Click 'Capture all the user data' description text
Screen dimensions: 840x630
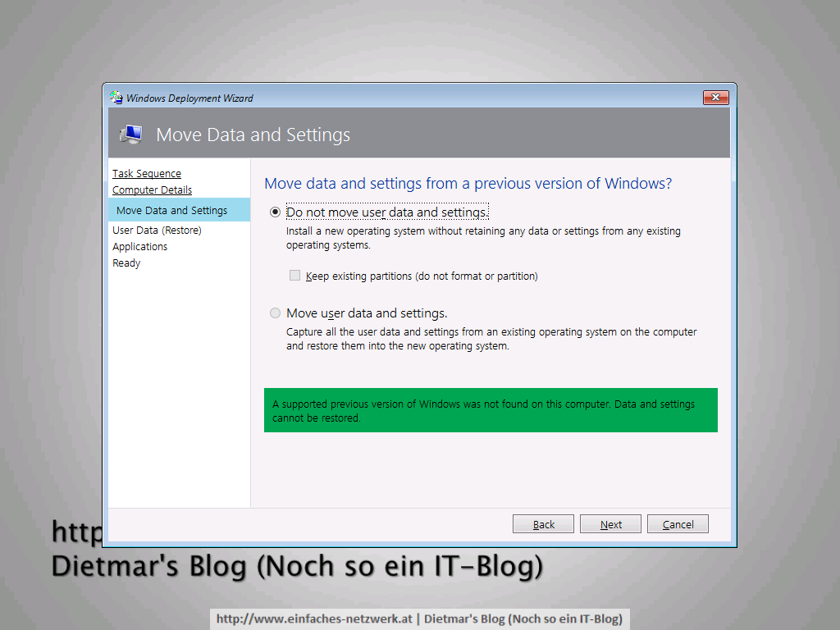[491, 339]
